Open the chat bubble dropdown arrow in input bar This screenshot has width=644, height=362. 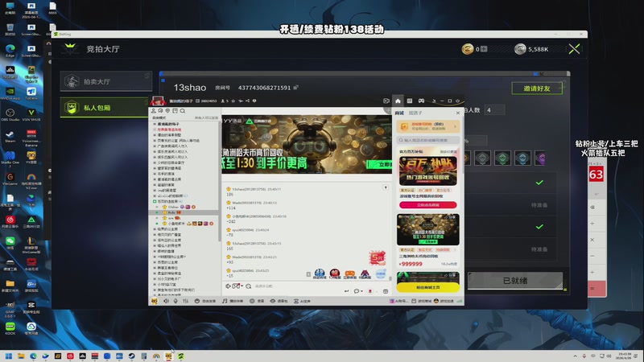click(361, 291)
